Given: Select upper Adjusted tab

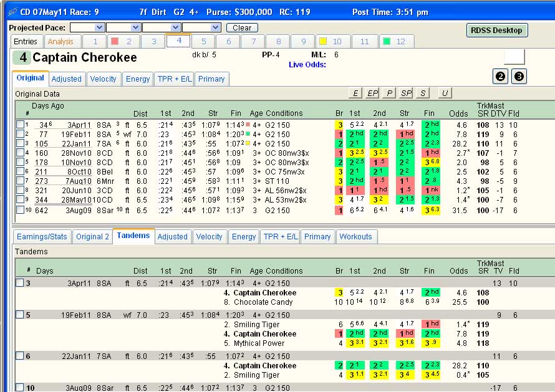Looking at the screenshot, I should (x=67, y=79).
